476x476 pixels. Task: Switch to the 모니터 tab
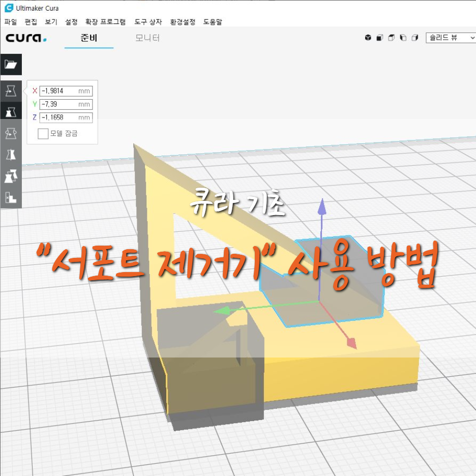147,38
